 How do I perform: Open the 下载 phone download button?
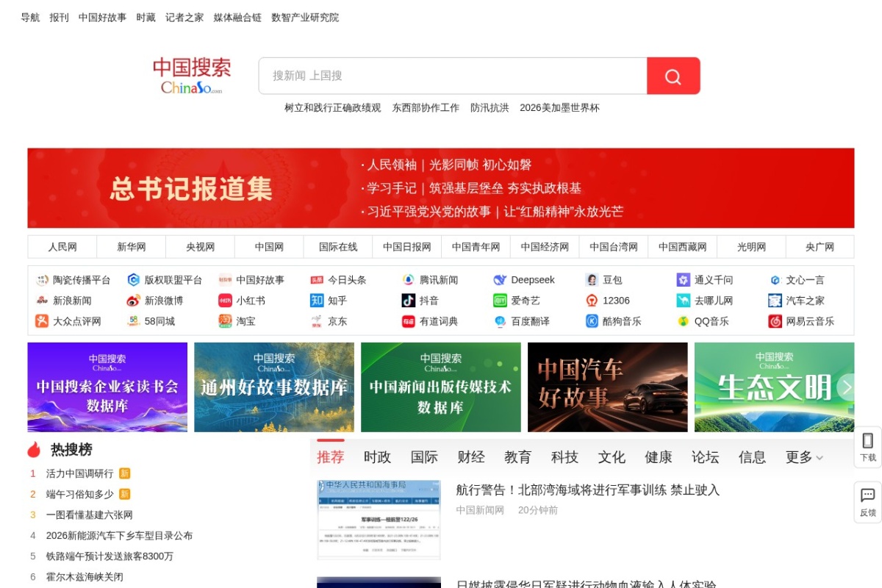click(x=868, y=447)
